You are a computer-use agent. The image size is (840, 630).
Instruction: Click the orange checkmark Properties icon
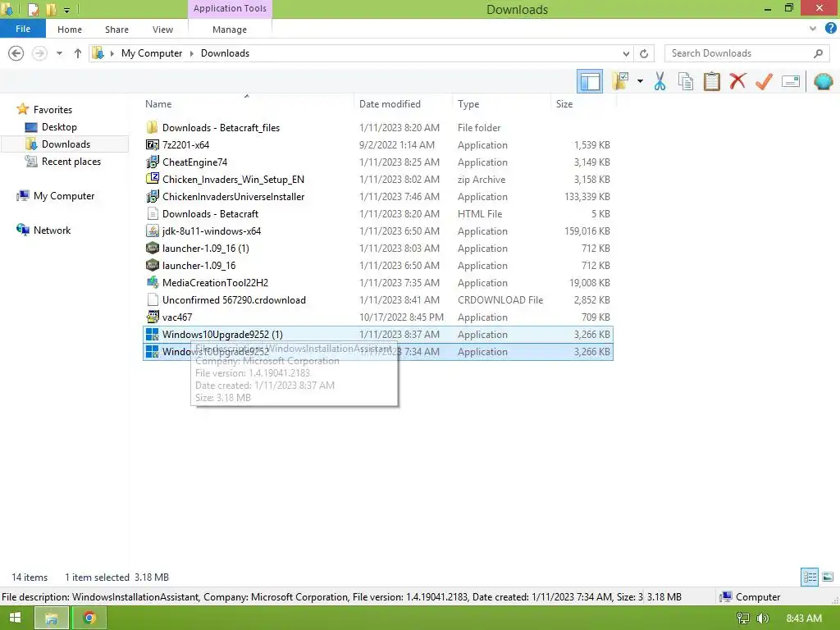tap(764, 81)
